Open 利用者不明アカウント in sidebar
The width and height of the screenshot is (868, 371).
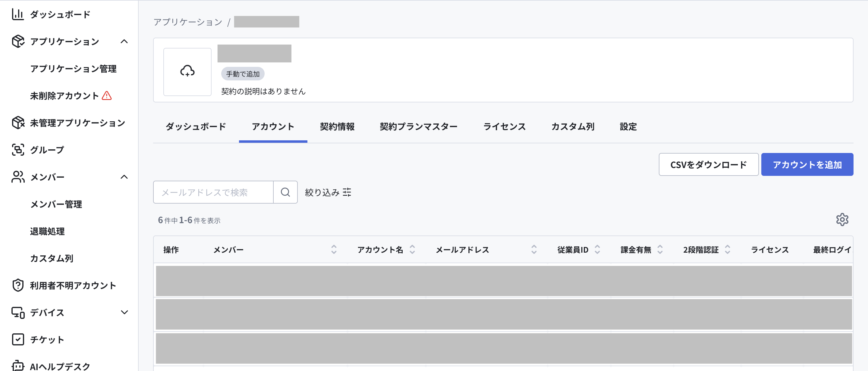click(73, 285)
